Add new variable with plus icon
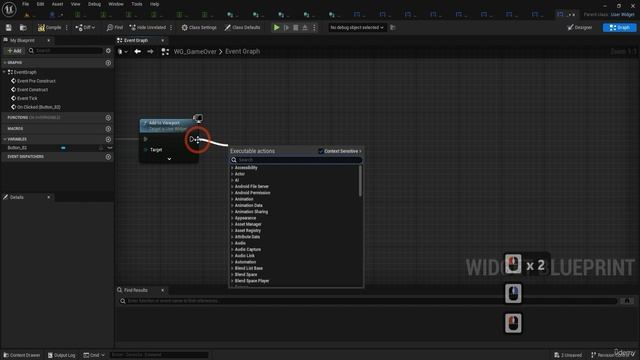Screen dimensions: 640x360 point(108,139)
